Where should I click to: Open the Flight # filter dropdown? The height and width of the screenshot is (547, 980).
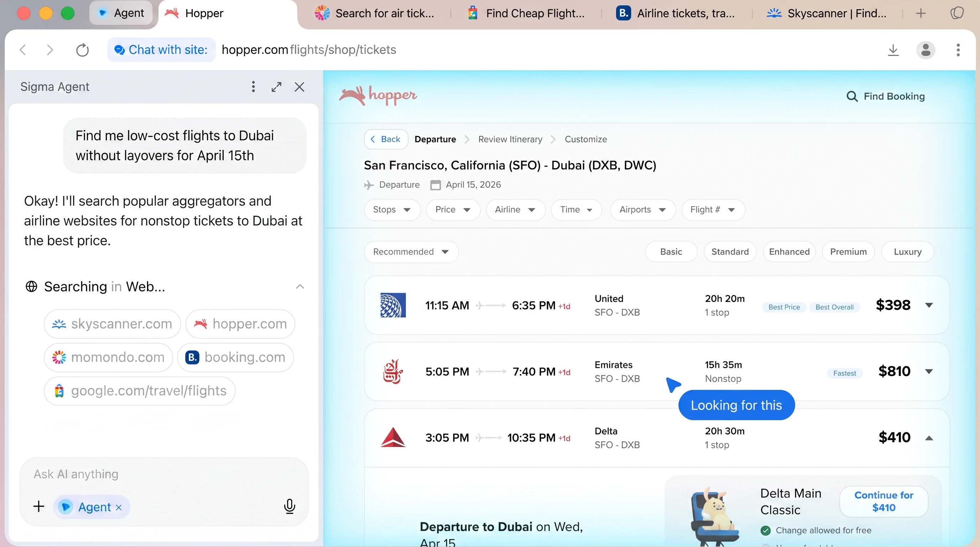(713, 210)
